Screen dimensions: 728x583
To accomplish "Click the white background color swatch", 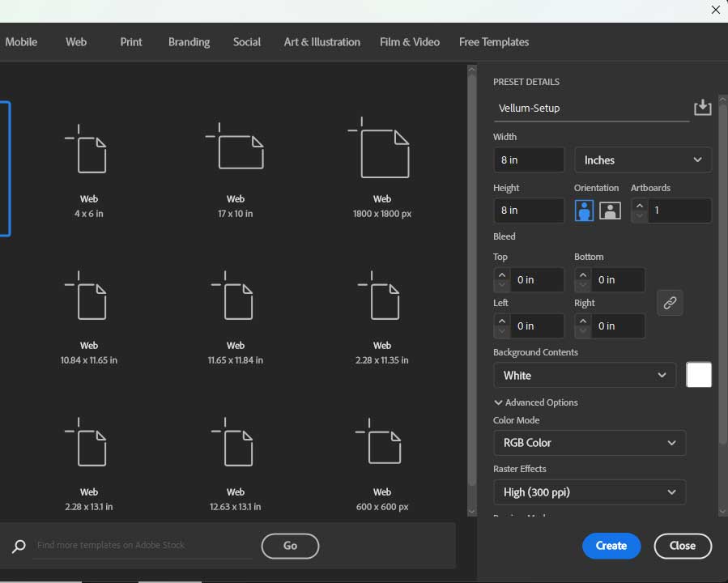I will click(x=699, y=375).
